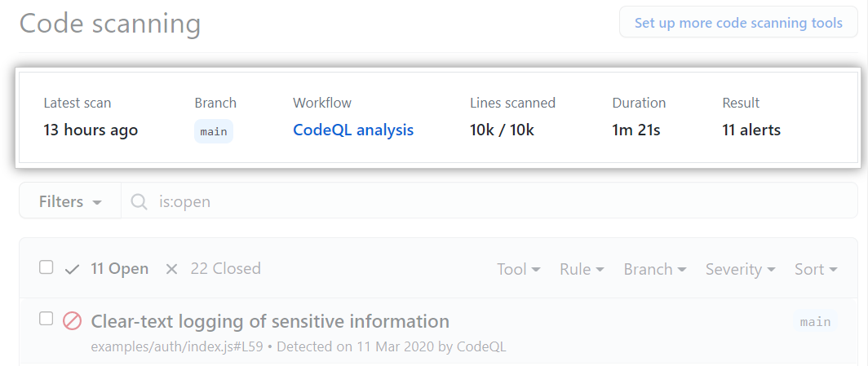Click the red alert severity icon
Viewport: 868px width, 366px height.
point(72,321)
